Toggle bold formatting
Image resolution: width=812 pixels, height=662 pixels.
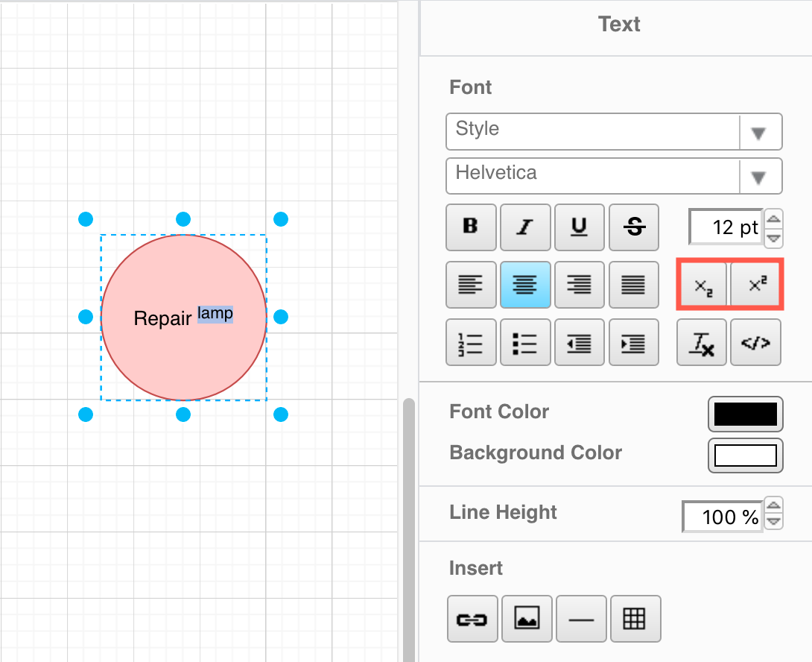(471, 227)
